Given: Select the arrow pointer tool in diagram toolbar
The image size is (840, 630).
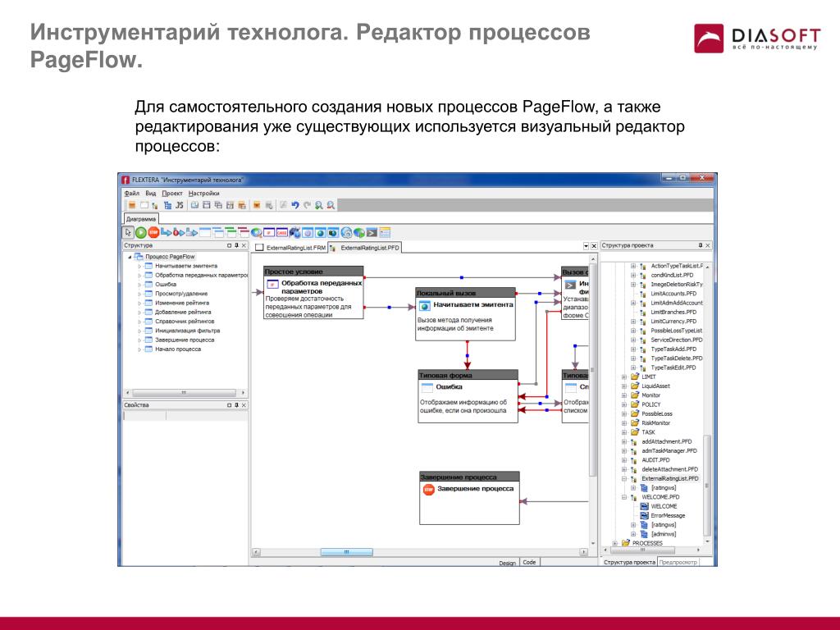Looking at the screenshot, I should pos(128,232).
